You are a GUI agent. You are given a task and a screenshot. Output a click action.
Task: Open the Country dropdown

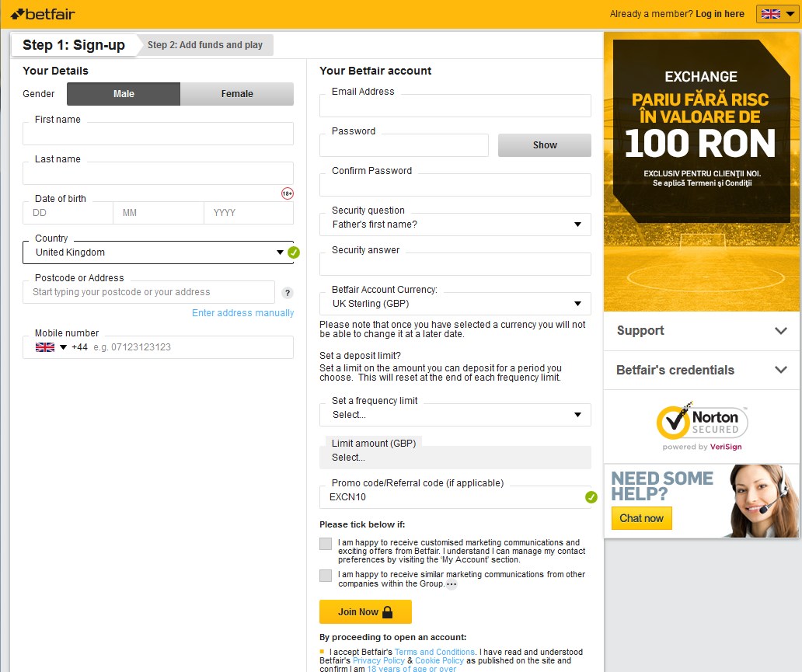point(158,252)
